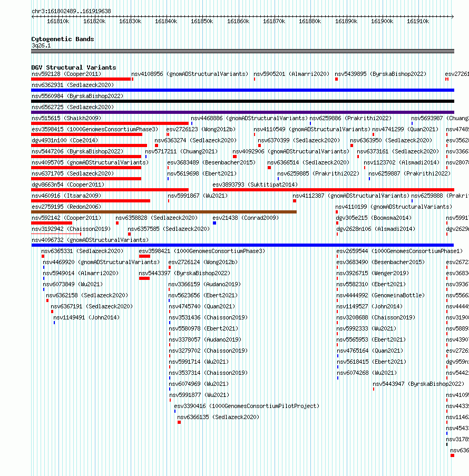Viewport: 469px width, 476px height.
Task: Select the nsv6362931 (Sedlazeck2020) blue variant bar
Action: tap(242, 90)
